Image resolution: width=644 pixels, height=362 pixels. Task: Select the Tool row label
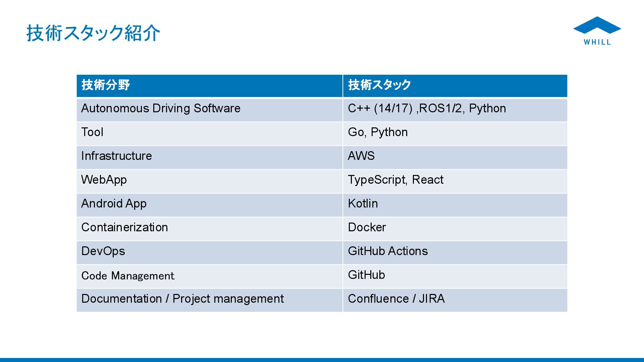tap(92, 132)
